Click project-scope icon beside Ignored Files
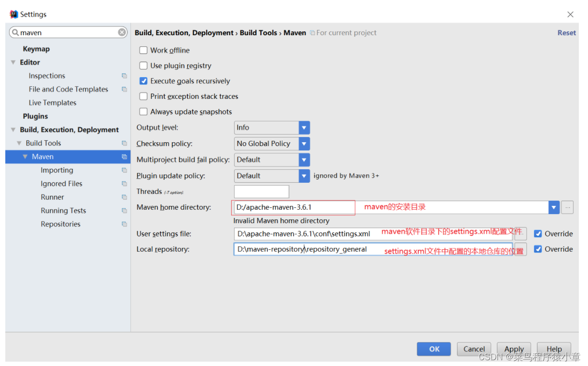 (124, 184)
